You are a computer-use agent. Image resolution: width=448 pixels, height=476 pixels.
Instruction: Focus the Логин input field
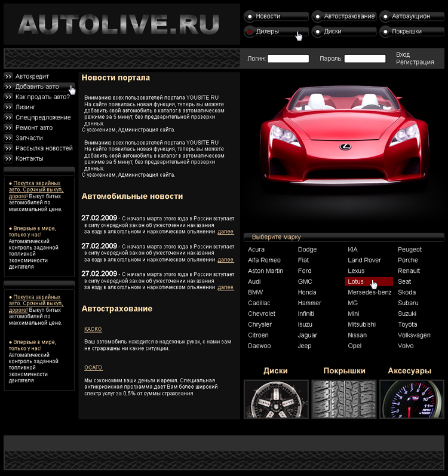pyautogui.click(x=288, y=59)
